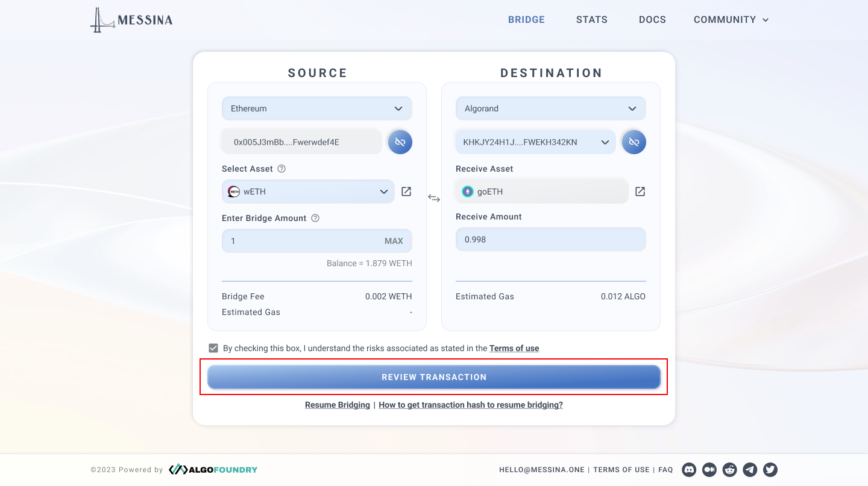Open the COMMUNITY menu

click(731, 20)
